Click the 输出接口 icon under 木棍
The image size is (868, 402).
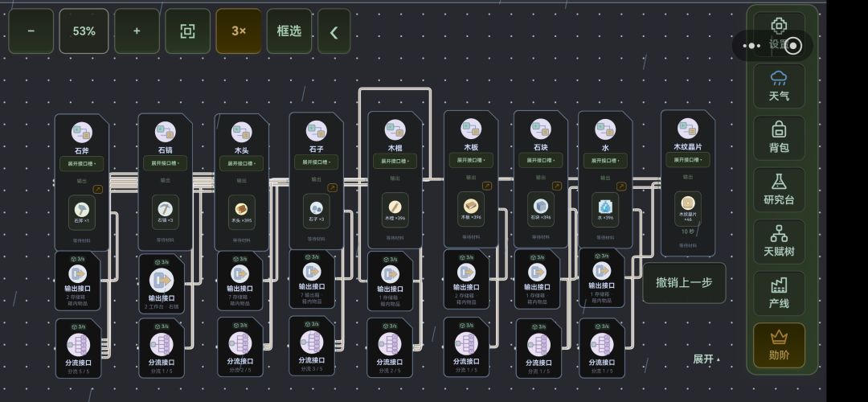pos(391,274)
